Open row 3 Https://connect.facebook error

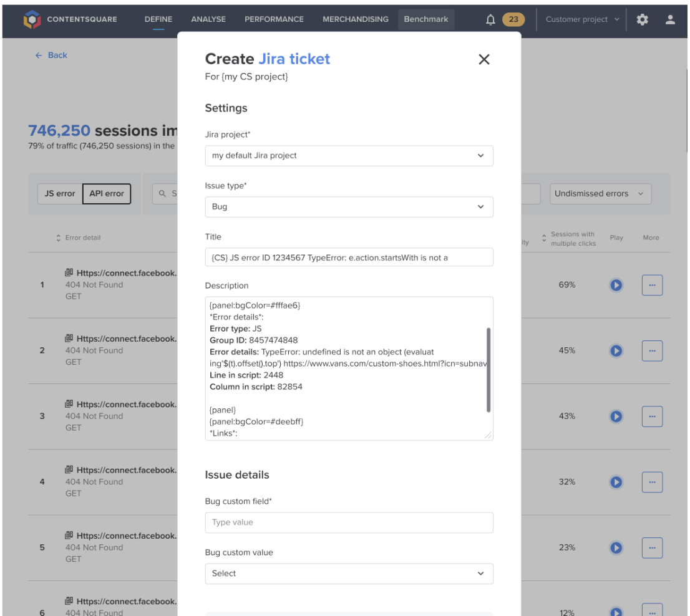pos(126,405)
